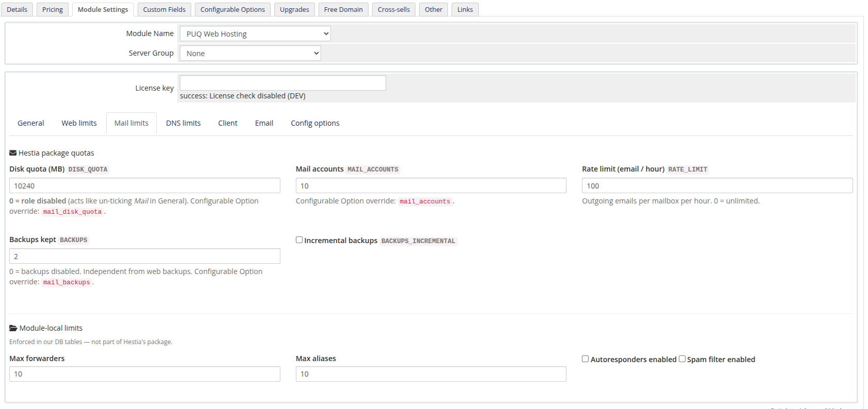868x409 pixels.
Task: Click the MAIL_ACCOUNTS tag
Action: click(x=373, y=169)
